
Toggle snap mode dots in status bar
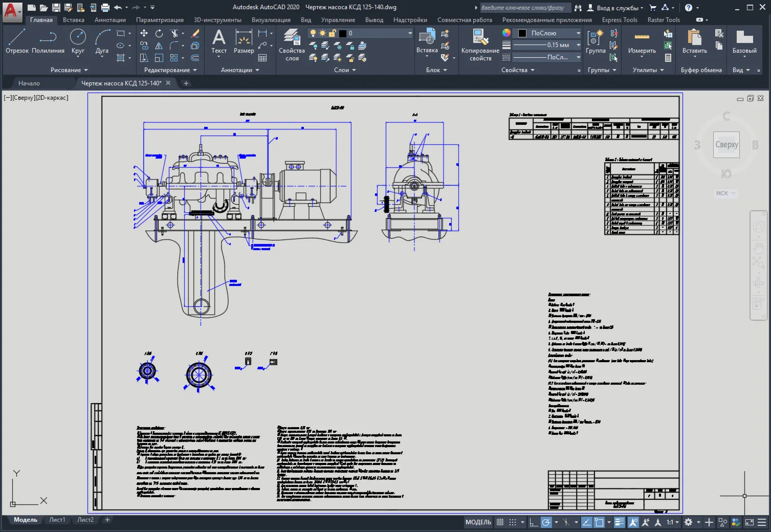tap(513, 522)
